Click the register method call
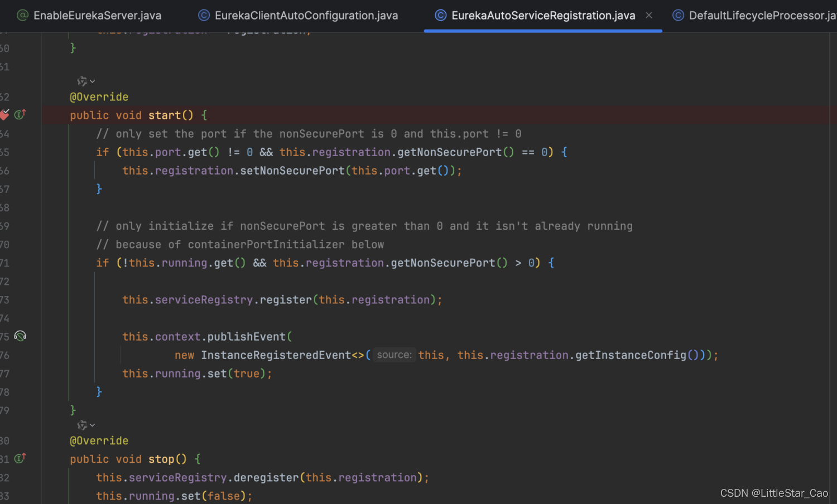This screenshot has height=504, width=837. [x=286, y=300]
